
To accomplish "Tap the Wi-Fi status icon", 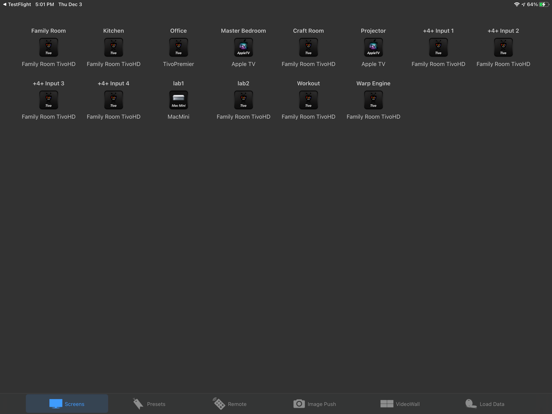I will (517, 4).
